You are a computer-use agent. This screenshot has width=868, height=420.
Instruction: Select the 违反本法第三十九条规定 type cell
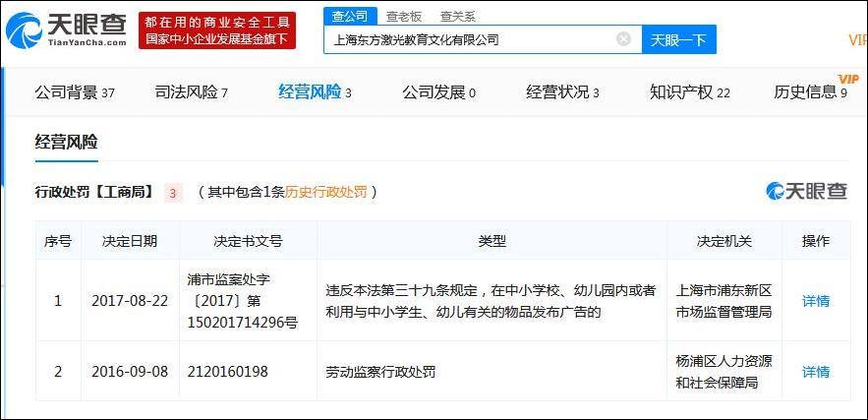pos(492,301)
